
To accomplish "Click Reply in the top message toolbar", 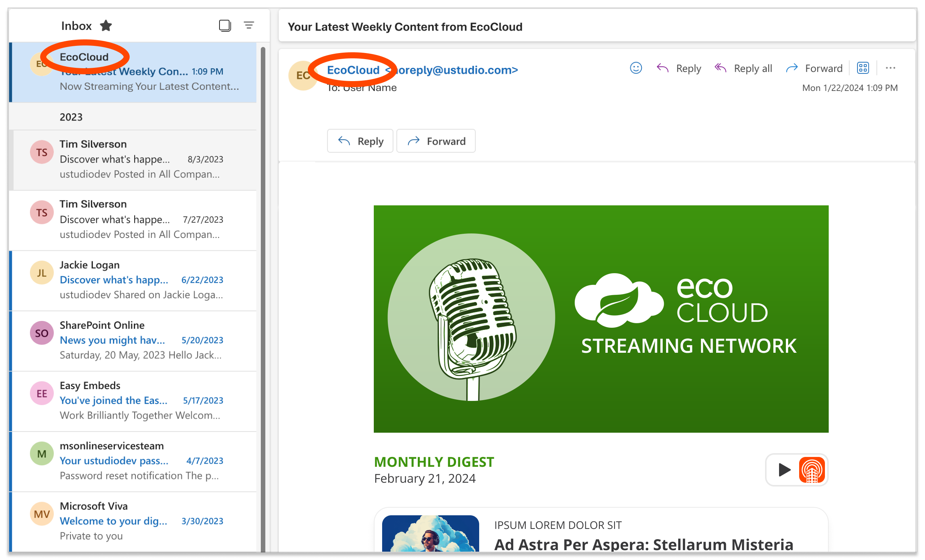I will 679,69.
